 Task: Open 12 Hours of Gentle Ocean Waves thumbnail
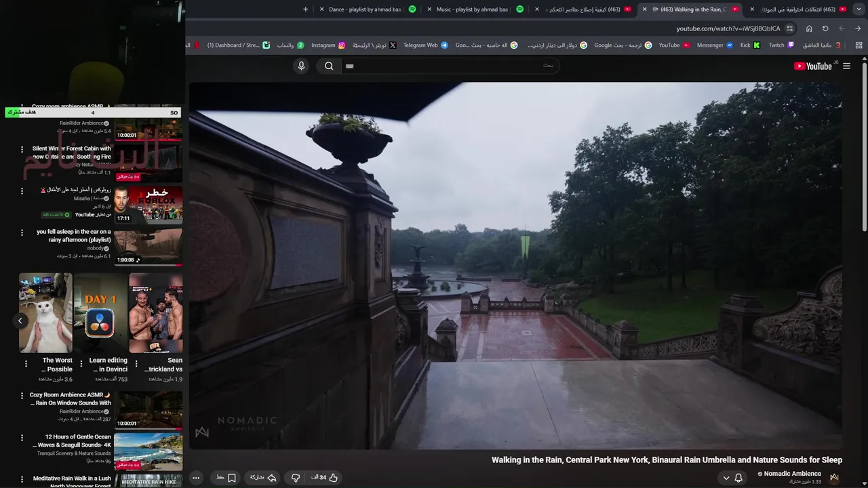point(148,452)
